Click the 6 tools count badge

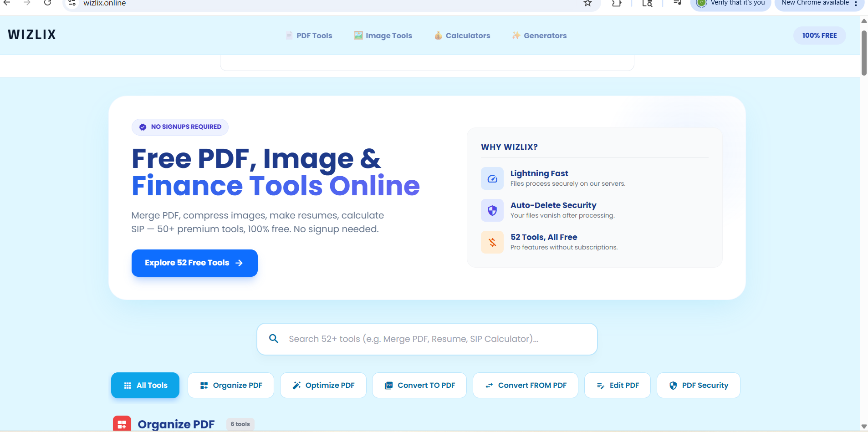tap(240, 424)
